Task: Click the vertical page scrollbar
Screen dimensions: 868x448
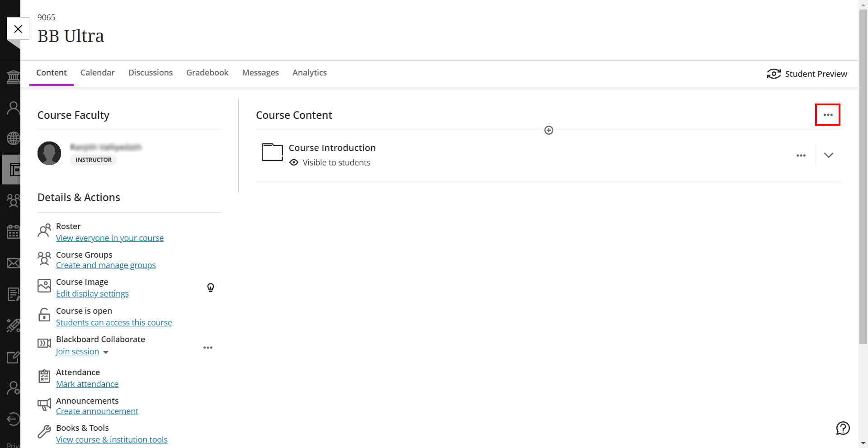Action: click(863, 181)
